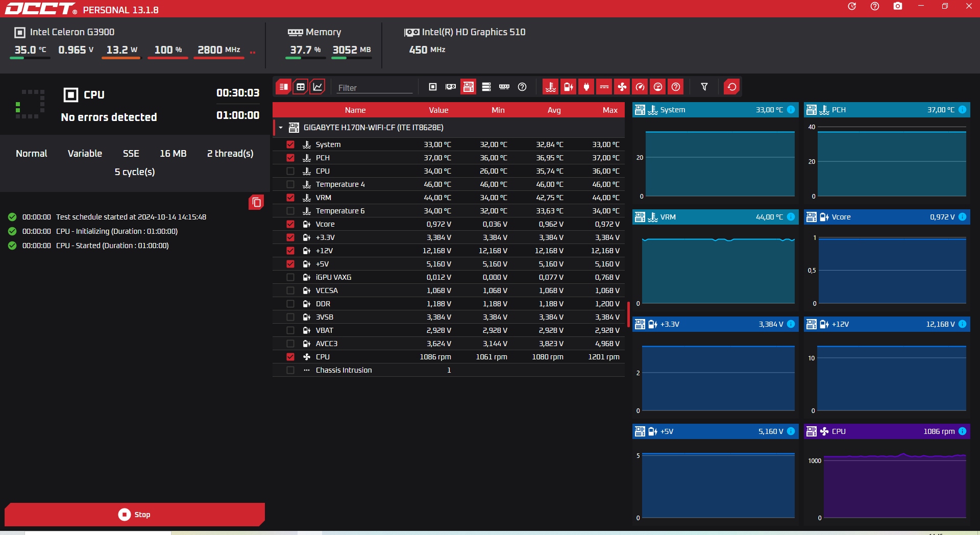Enable the VBAT voltage checkbox
Image resolution: width=980 pixels, height=535 pixels.
click(290, 330)
